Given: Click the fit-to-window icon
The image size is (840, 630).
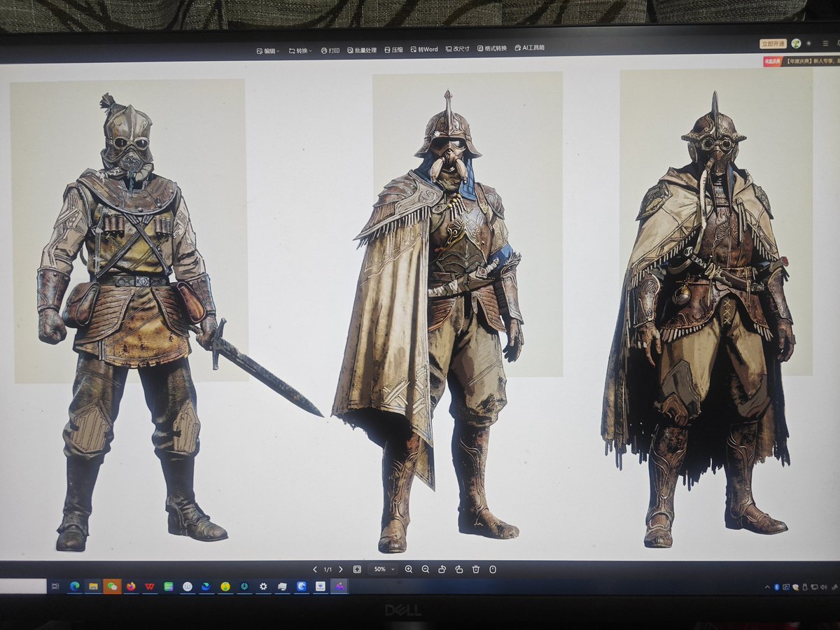Looking at the screenshot, I should [357, 570].
